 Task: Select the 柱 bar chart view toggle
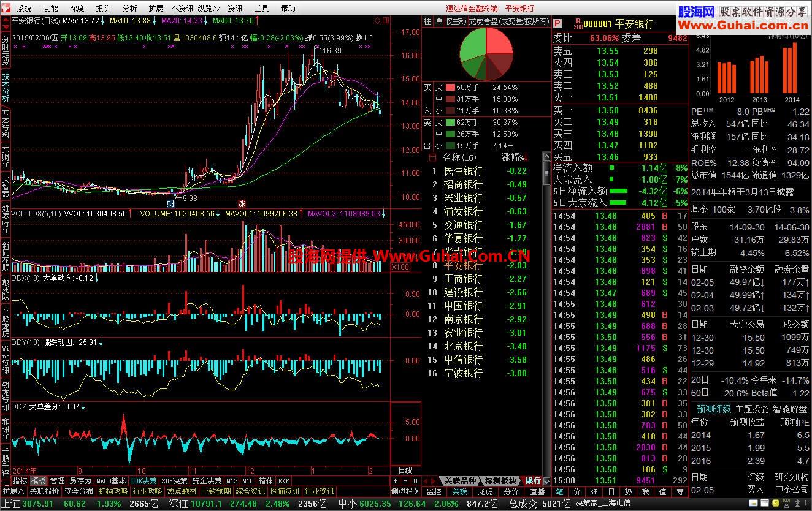pyautogui.click(x=427, y=21)
